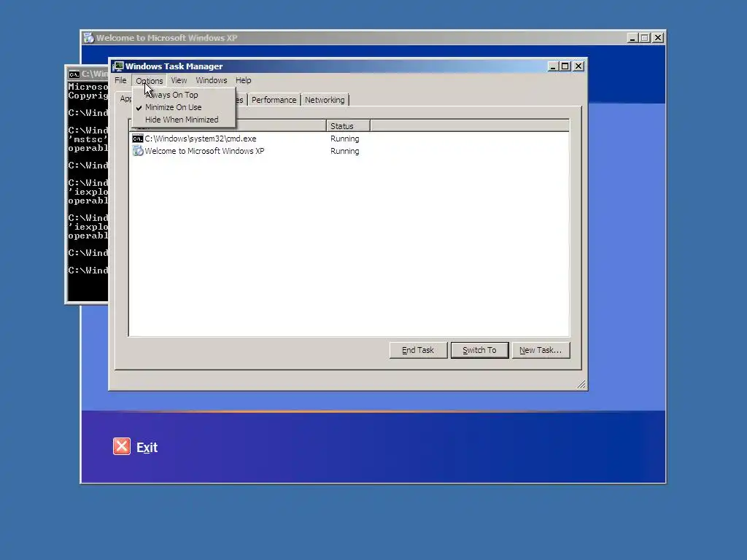This screenshot has width=747, height=560.
Task: Close the open Options menu
Action: point(149,80)
